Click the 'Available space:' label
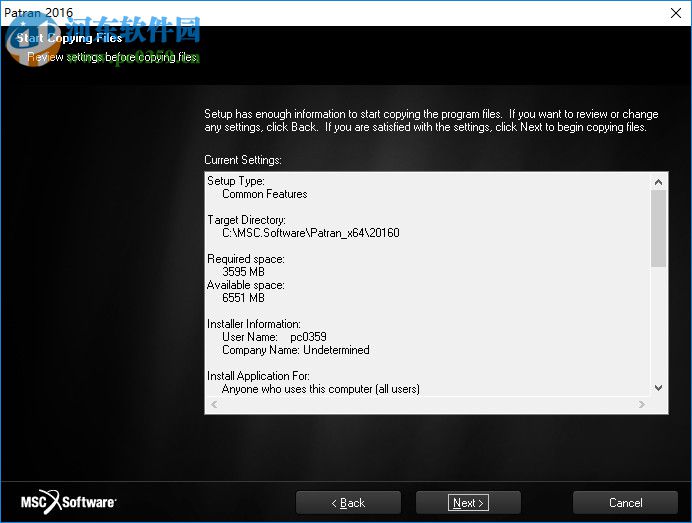This screenshot has height=523, width=692. click(x=246, y=285)
